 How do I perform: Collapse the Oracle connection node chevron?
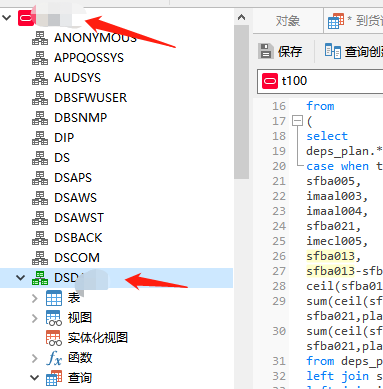[x=7, y=17]
